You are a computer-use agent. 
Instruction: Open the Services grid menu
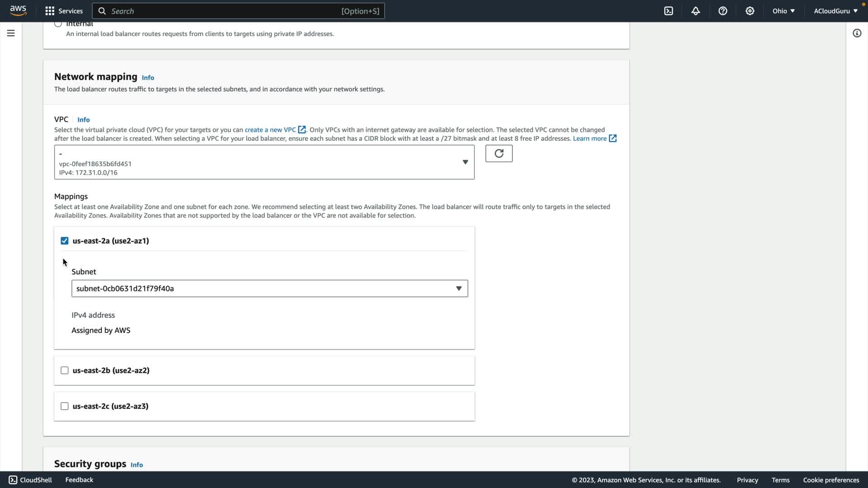click(x=64, y=11)
